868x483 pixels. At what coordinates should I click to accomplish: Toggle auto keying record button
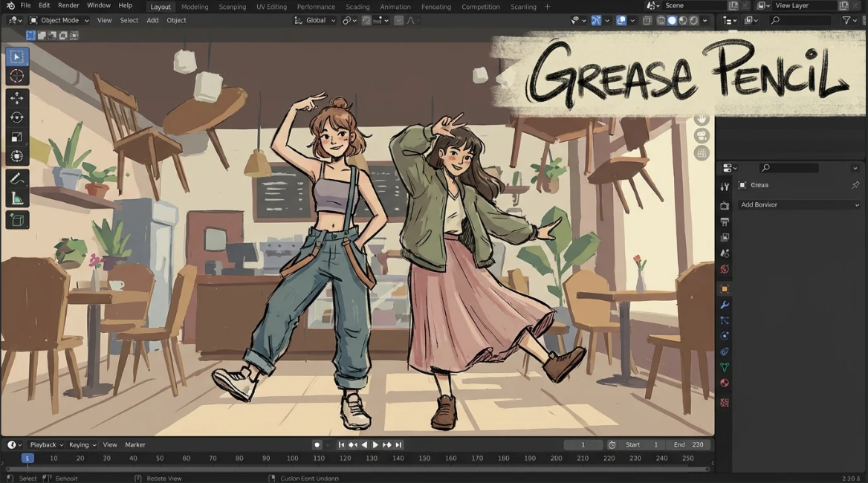pos(317,445)
